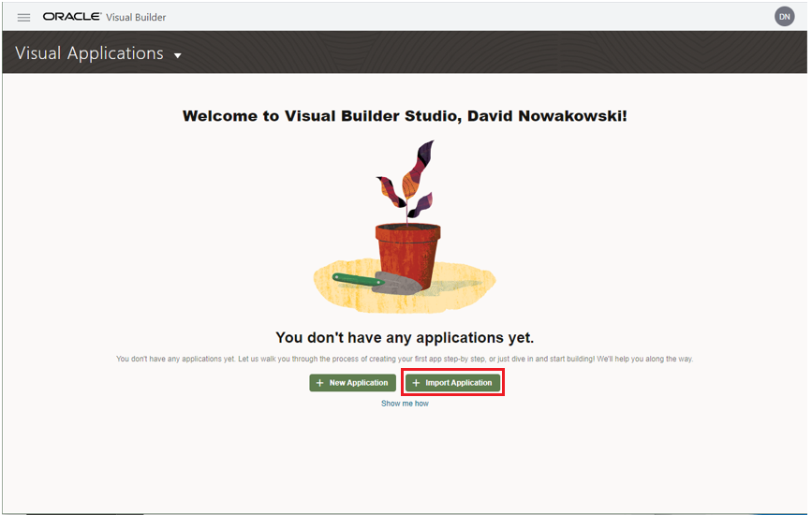Click the welcome heading naming David Nowakowski
Viewport: 812px width, 515px height.
pos(405,116)
